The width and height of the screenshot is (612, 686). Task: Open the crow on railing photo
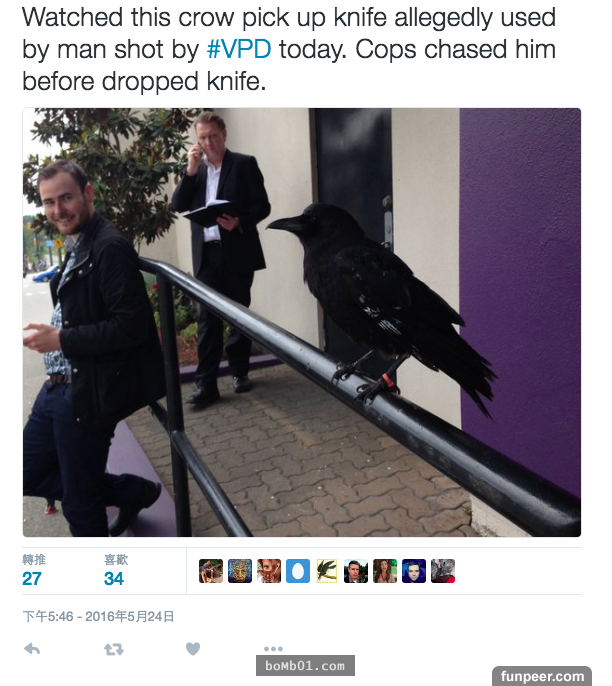(x=302, y=322)
